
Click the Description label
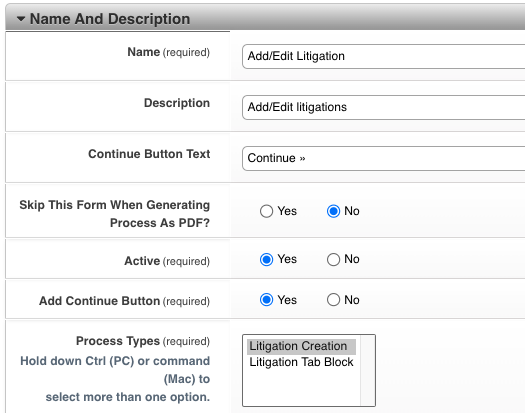coord(177,103)
